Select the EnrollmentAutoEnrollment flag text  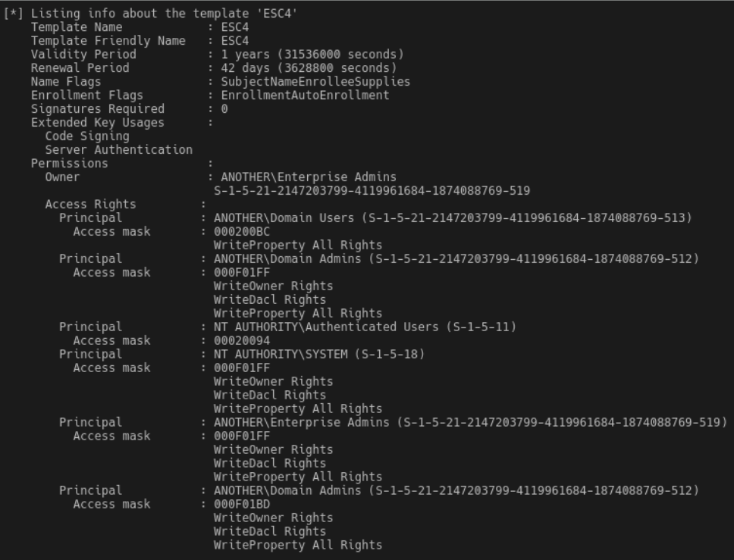(305, 95)
